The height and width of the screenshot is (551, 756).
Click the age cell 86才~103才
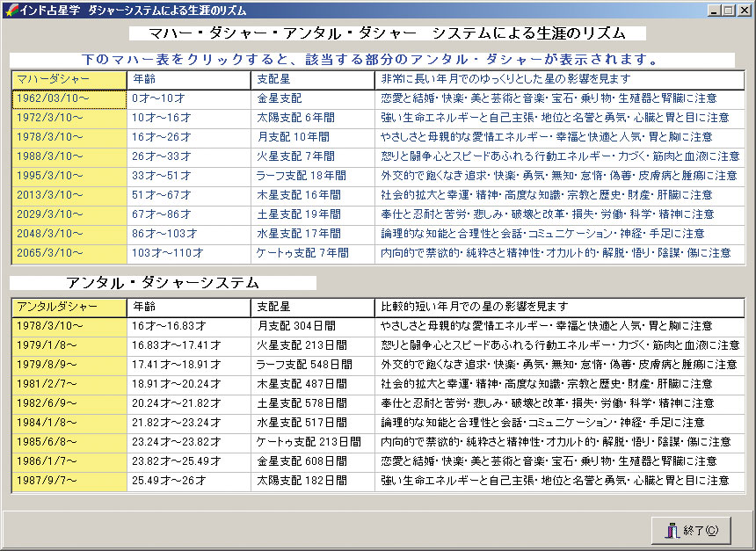pos(189,235)
